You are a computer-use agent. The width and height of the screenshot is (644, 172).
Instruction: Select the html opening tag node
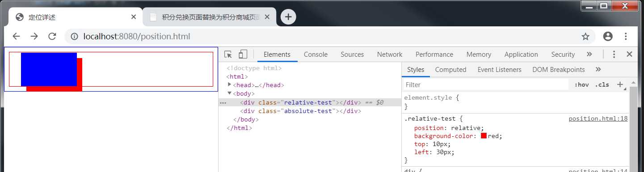click(x=237, y=76)
